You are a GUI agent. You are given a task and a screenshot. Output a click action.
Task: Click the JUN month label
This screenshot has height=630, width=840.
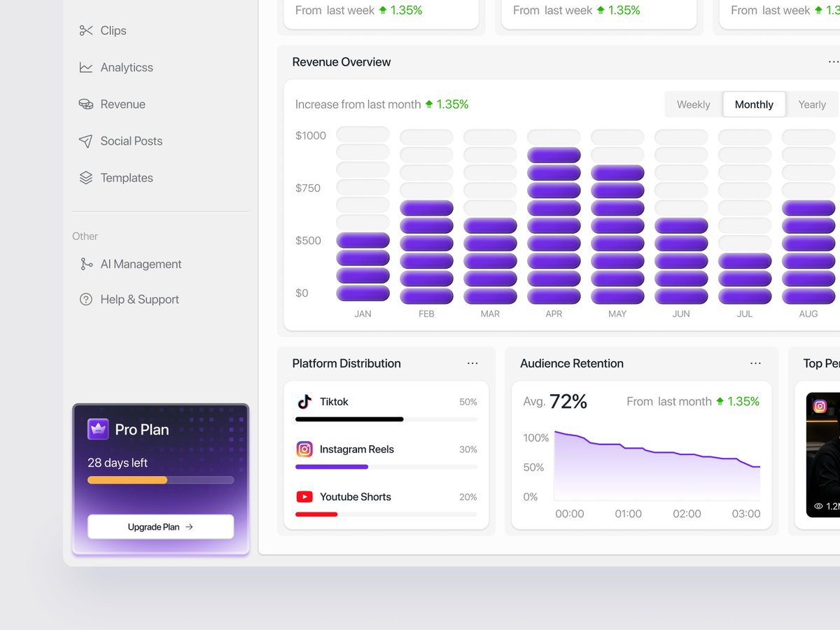coord(681,314)
